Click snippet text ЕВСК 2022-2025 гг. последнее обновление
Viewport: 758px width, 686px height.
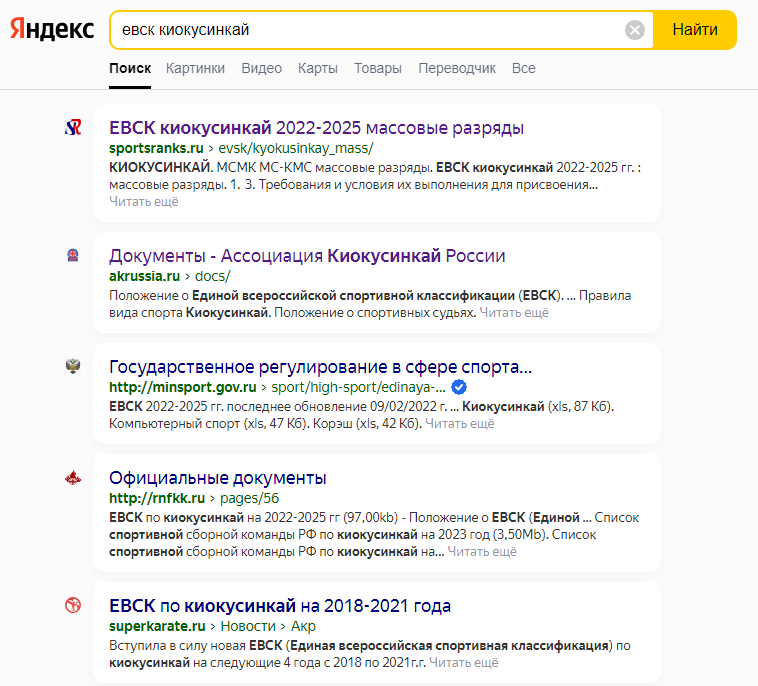[x=362, y=415]
